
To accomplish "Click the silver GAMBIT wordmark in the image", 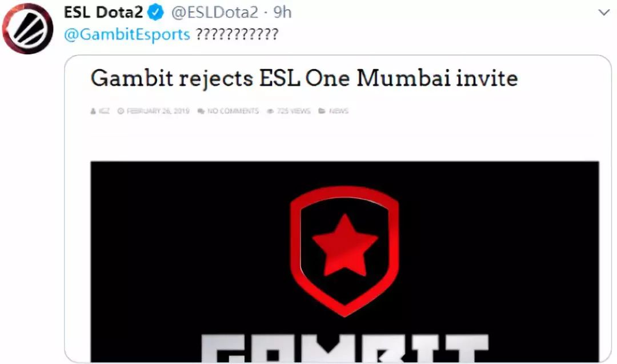I will [x=344, y=348].
